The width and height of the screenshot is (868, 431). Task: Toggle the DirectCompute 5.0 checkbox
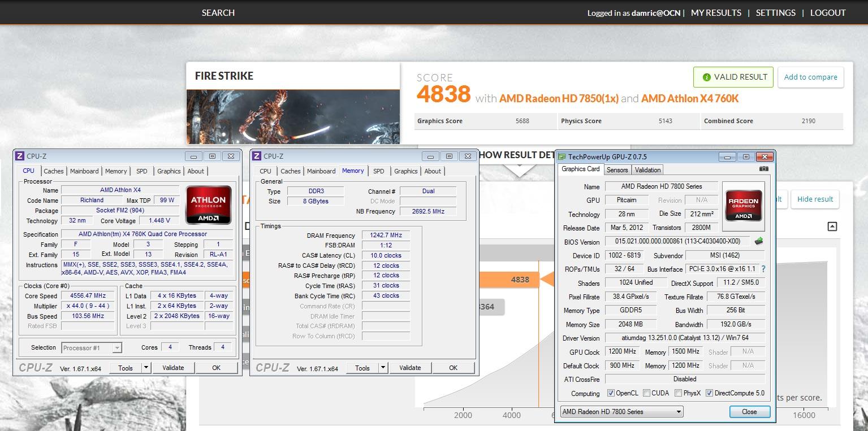point(709,393)
